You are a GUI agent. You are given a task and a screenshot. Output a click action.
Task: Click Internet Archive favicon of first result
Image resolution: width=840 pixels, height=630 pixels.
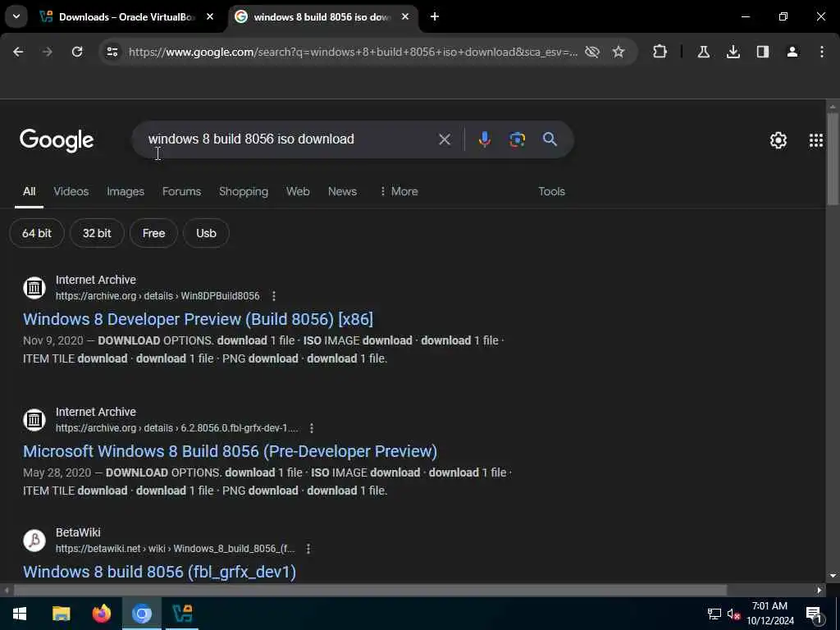[x=34, y=288]
